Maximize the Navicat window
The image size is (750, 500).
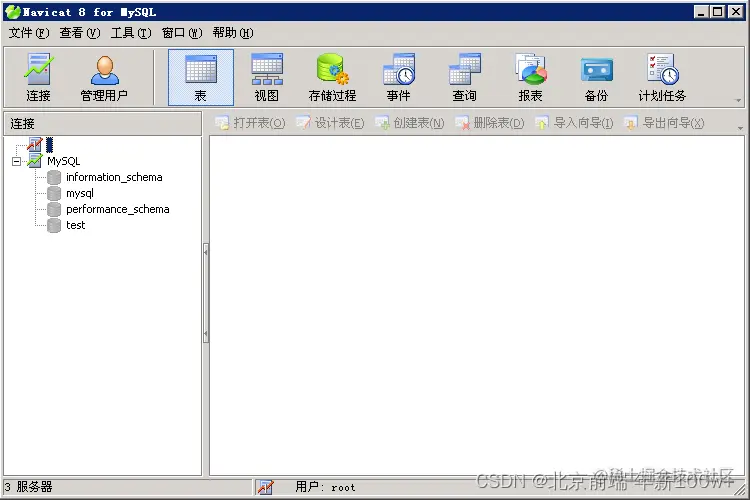pyautogui.click(x=718, y=12)
